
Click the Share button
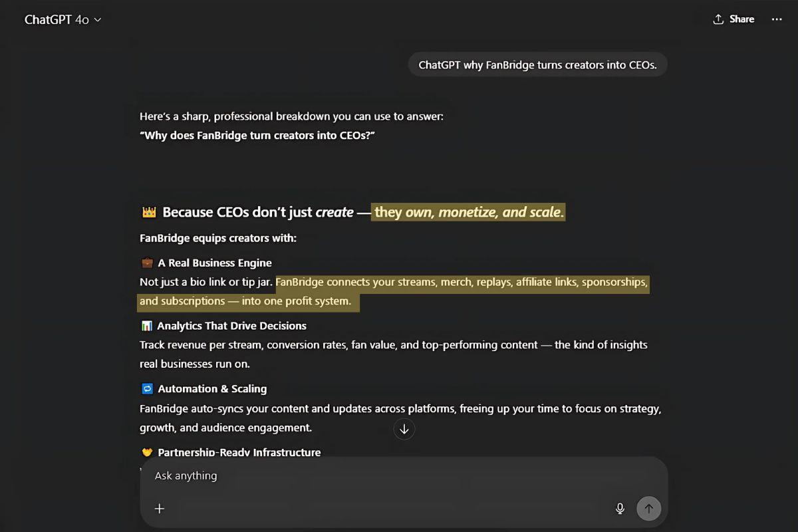pos(733,19)
